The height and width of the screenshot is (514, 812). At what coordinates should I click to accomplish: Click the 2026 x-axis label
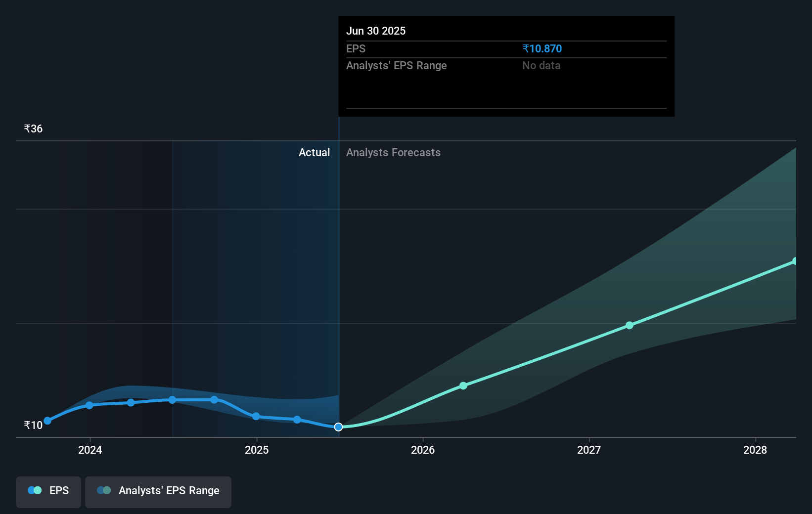pos(423,450)
